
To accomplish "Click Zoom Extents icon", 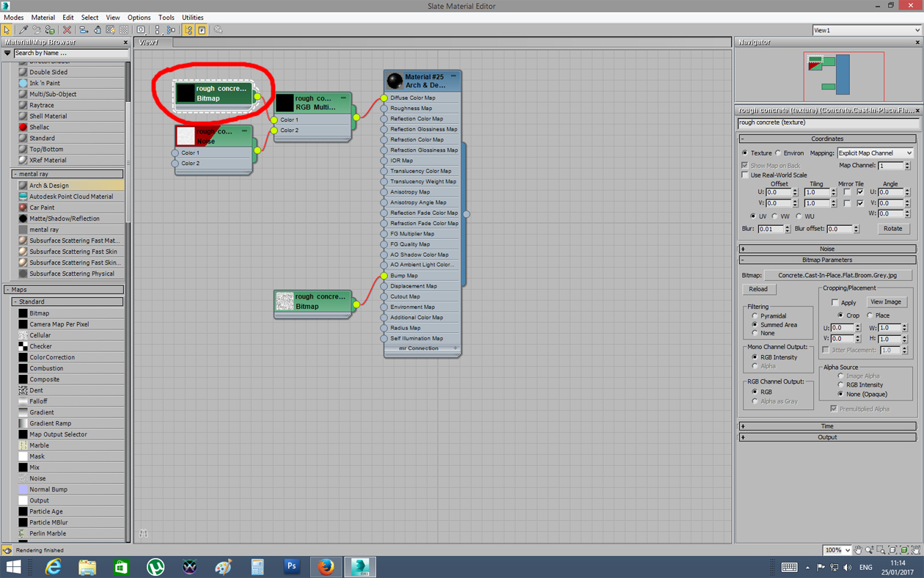I will [892, 549].
